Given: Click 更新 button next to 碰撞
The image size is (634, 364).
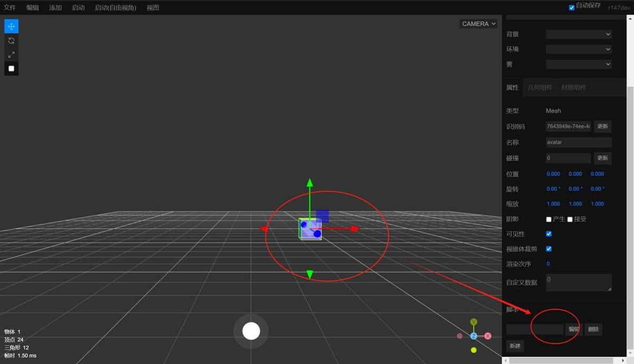Looking at the screenshot, I should 603,158.
